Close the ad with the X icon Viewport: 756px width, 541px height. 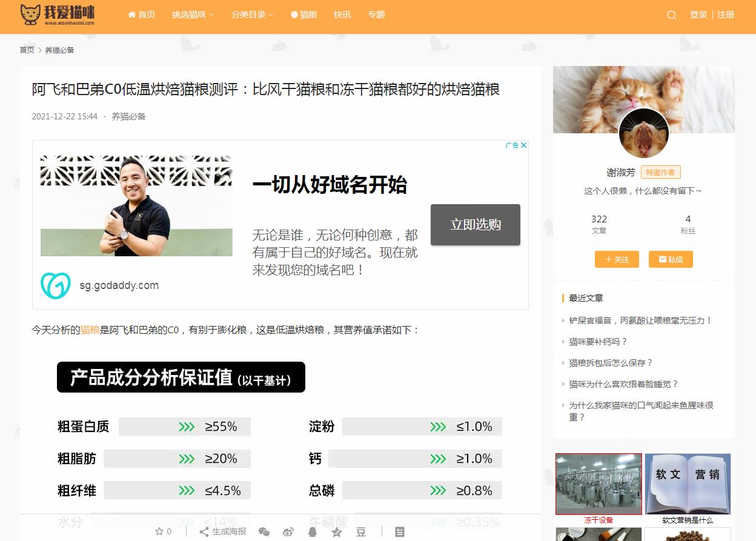click(524, 145)
